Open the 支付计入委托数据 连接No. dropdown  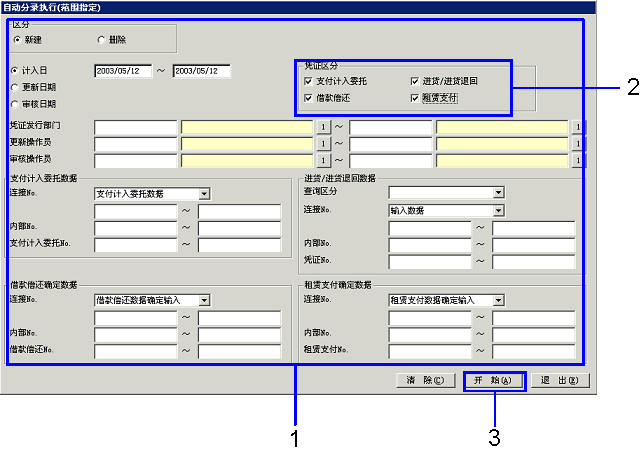pyautogui.click(x=204, y=194)
